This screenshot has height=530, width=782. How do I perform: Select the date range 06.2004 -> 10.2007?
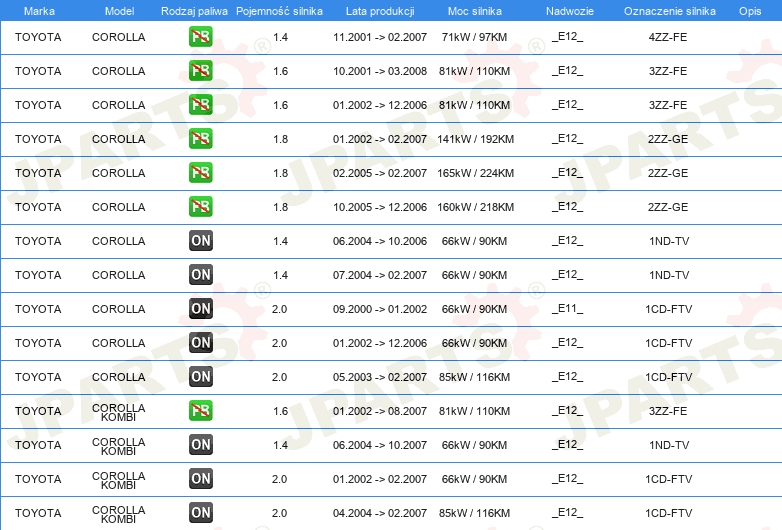[380, 445]
